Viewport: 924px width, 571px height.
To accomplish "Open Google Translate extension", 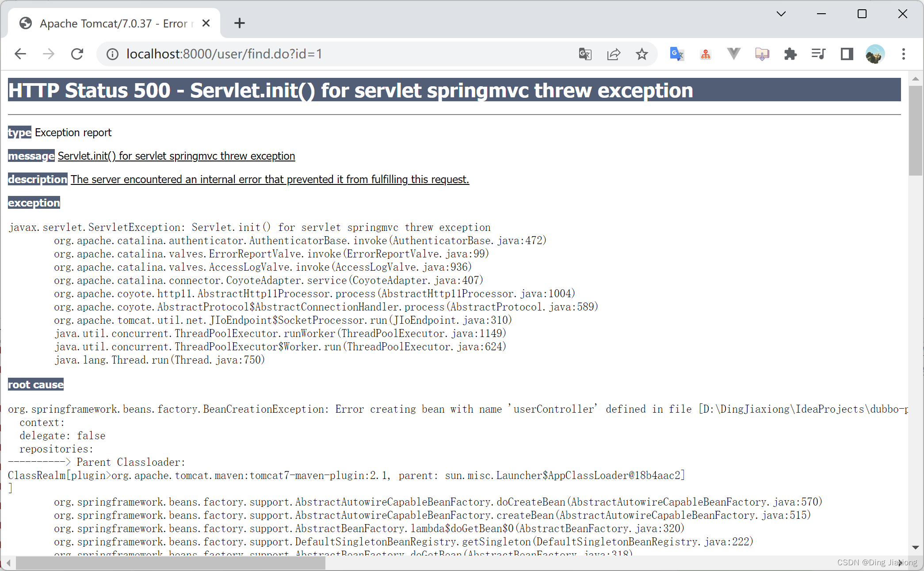I will click(x=676, y=54).
